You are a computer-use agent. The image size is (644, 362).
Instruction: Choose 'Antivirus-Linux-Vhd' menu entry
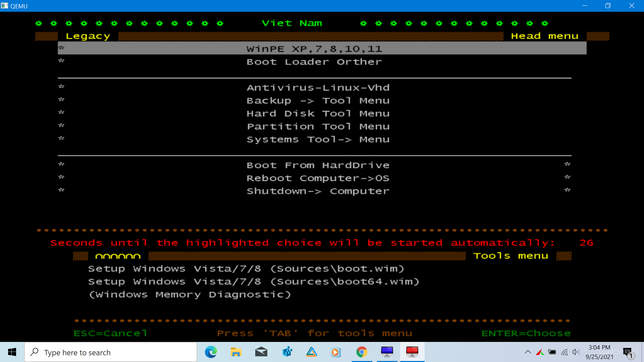click(x=318, y=88)
